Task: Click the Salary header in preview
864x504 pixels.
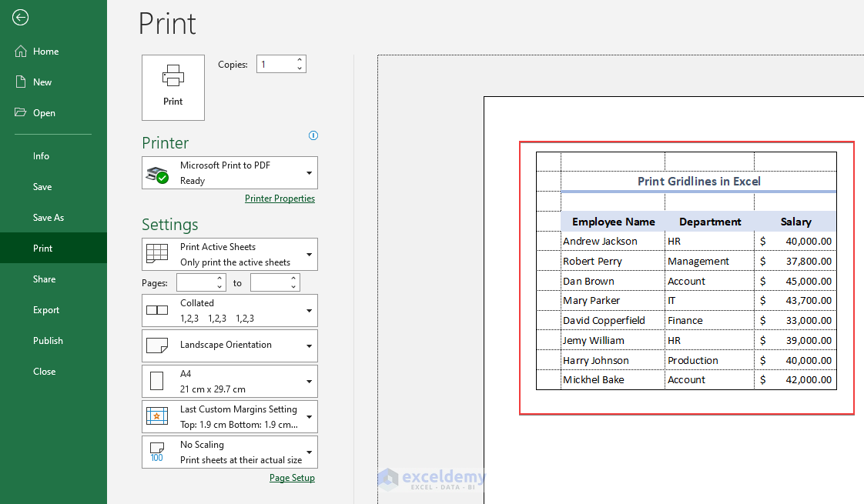Action: 795,222
